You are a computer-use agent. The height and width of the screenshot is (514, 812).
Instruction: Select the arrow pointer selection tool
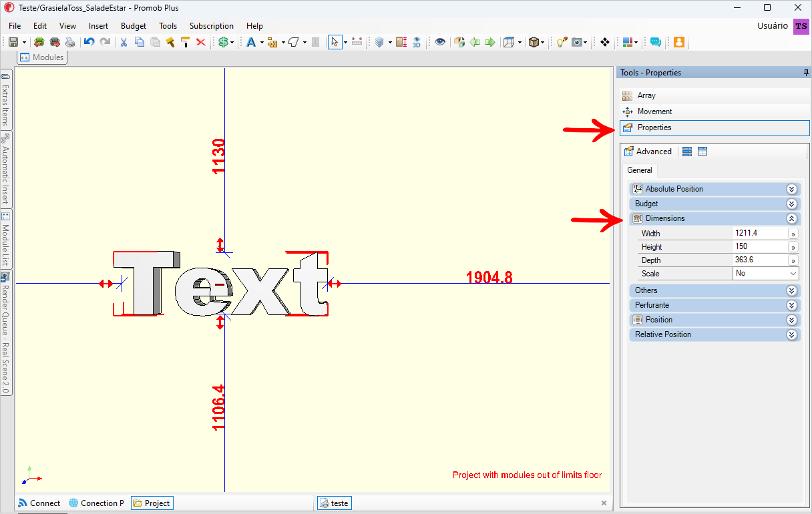pos(335,42)
